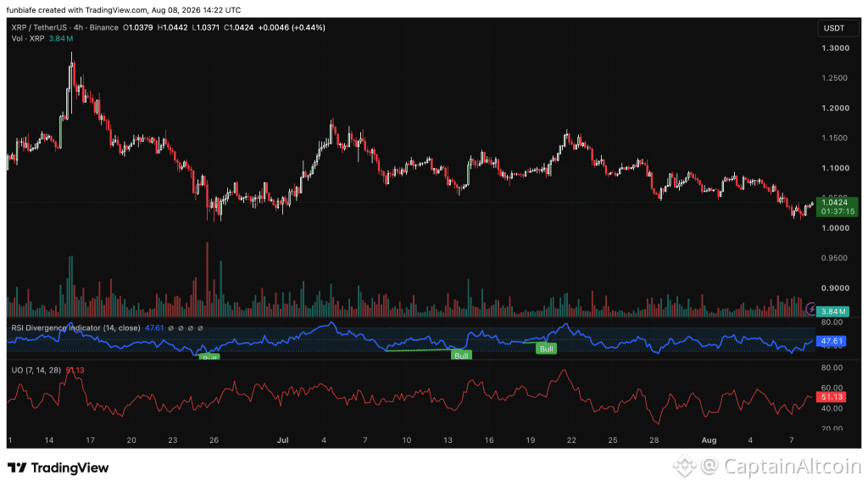Click the 1.1000 price scale label
Screen dimensions: 868x487
pos(835,168)
